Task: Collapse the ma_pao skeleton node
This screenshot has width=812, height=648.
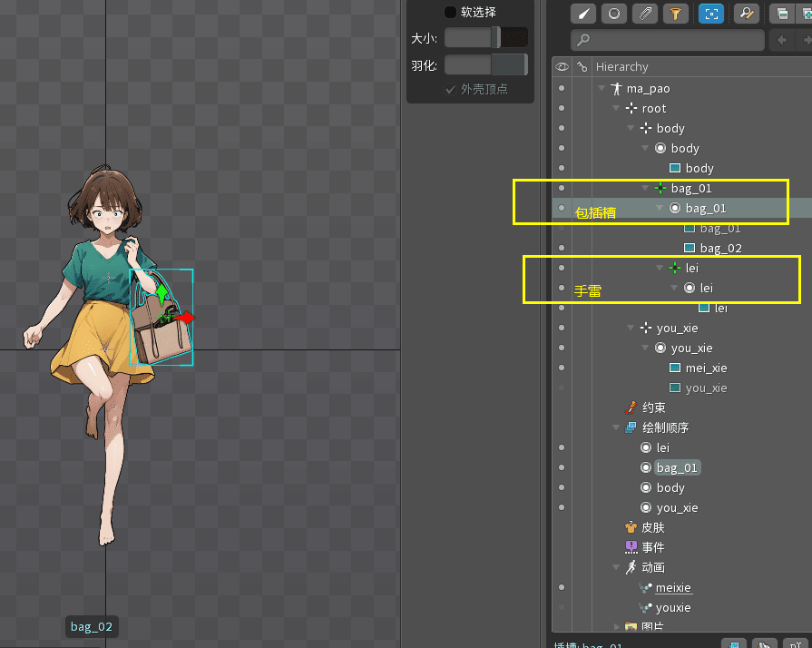Action: [x=601, y=89]
